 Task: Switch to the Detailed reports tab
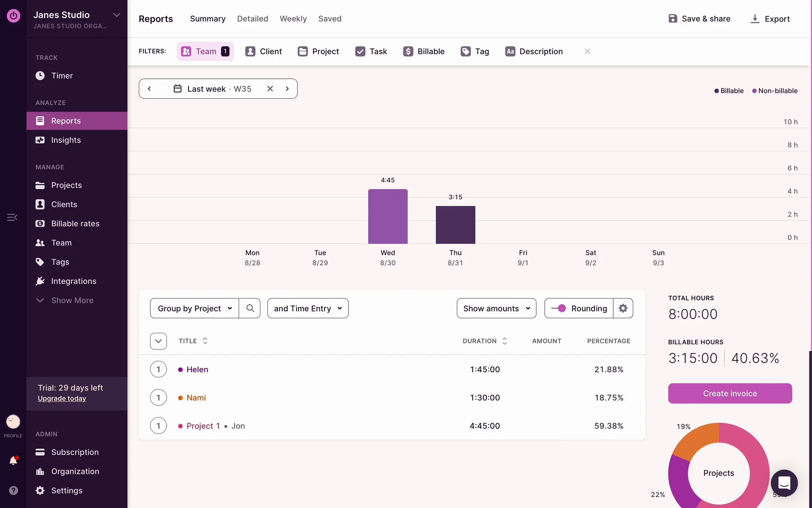252,19
